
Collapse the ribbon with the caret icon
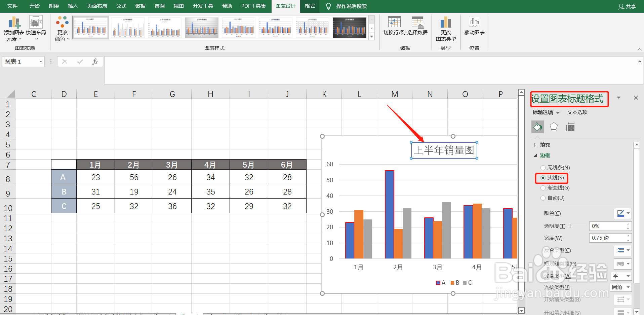(x=639, y=49)
